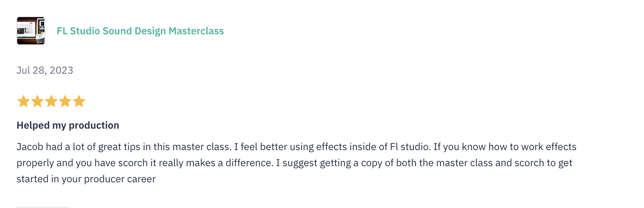Click 'Sound Design' in the product title
644x208 pixels.
click(134, 31)
